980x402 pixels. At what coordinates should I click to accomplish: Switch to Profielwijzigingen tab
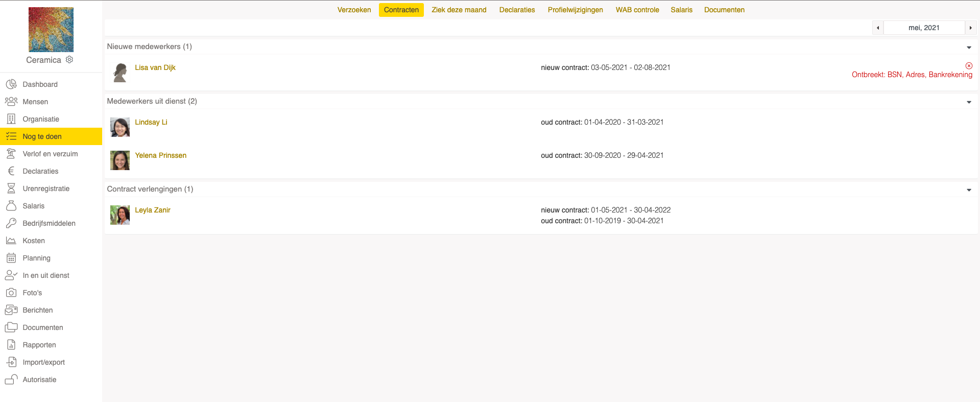[x=576, y=10]
